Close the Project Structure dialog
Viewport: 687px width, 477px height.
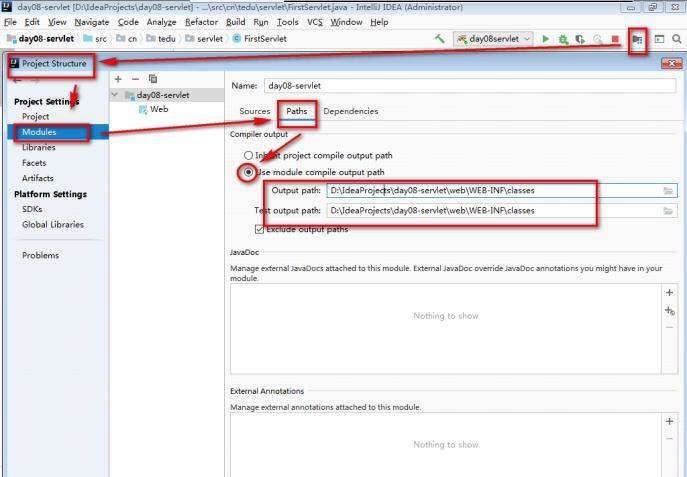click(671, 64)
